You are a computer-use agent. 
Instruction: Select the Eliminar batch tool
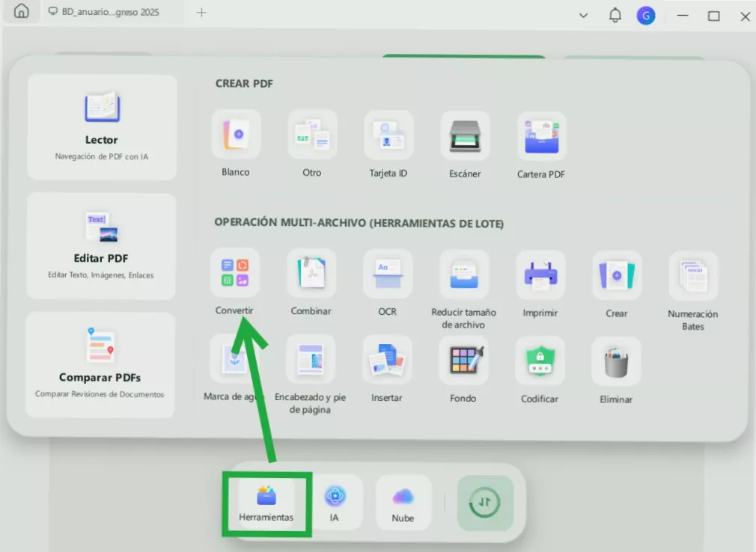[616, 362]
